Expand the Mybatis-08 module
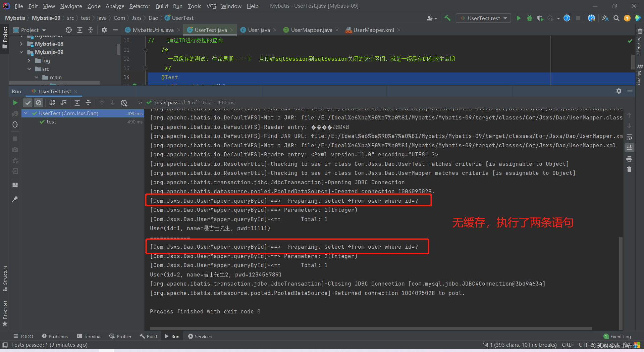Screen dimensions: 644x352 coord(21,44)
